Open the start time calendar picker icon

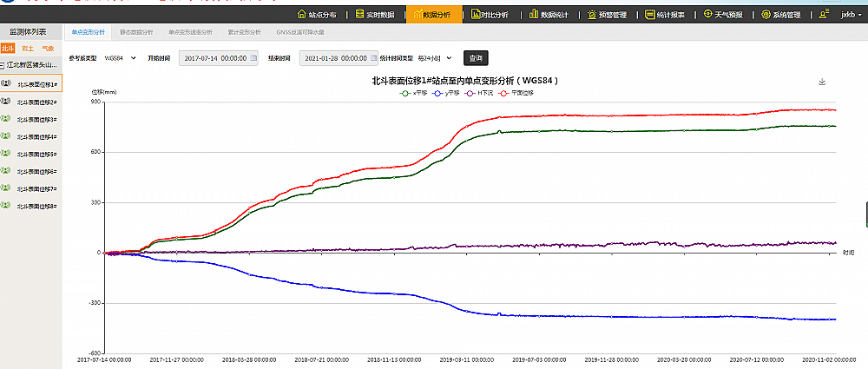tap(253, 58)
